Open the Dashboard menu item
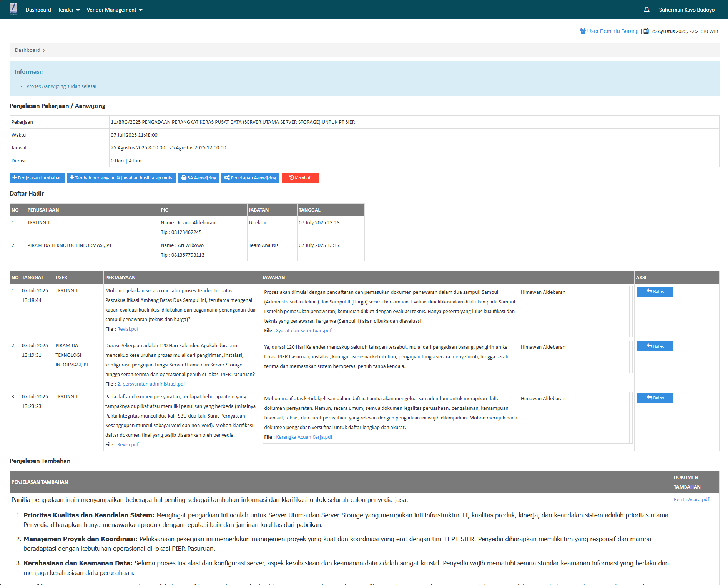The height and width of the screenshot is (585, 728). click(38, 10)
